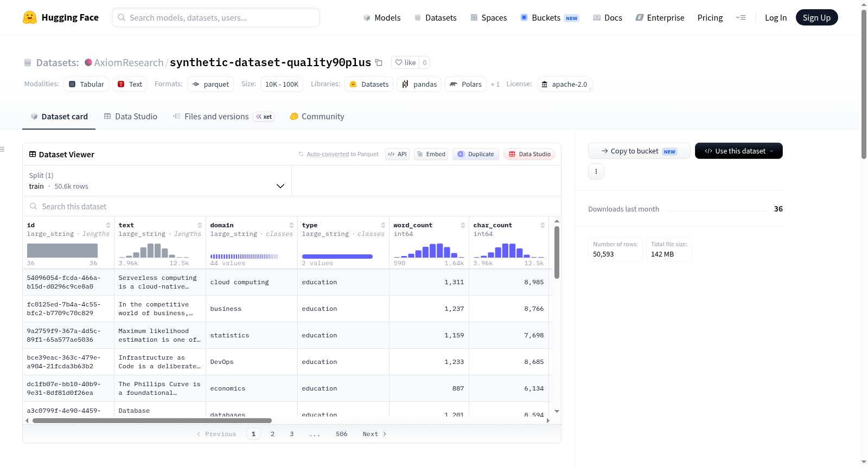Open Buckets in top navigation
This screenshot has width=868, height=467.
click(550, 18)
